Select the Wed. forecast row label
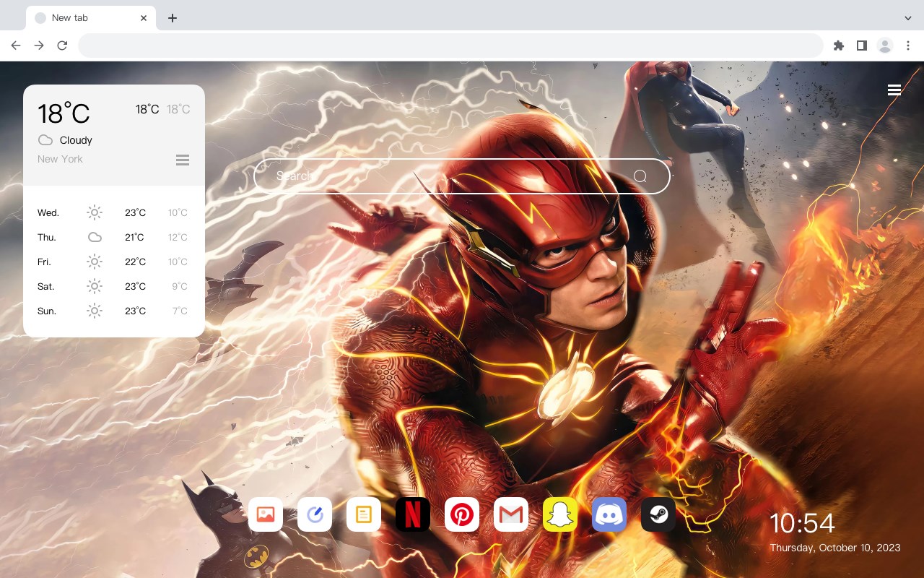 (48, 212)
